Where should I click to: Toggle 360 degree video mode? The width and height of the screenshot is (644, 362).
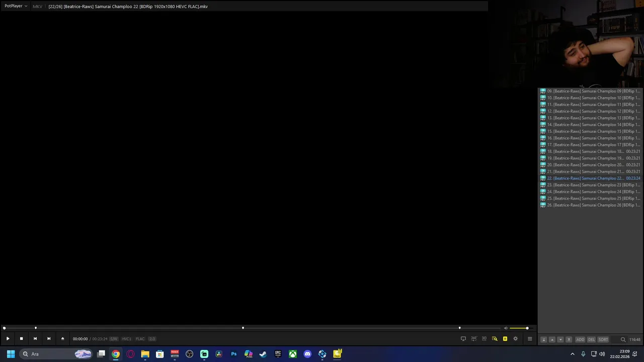(x=473, y=339)
